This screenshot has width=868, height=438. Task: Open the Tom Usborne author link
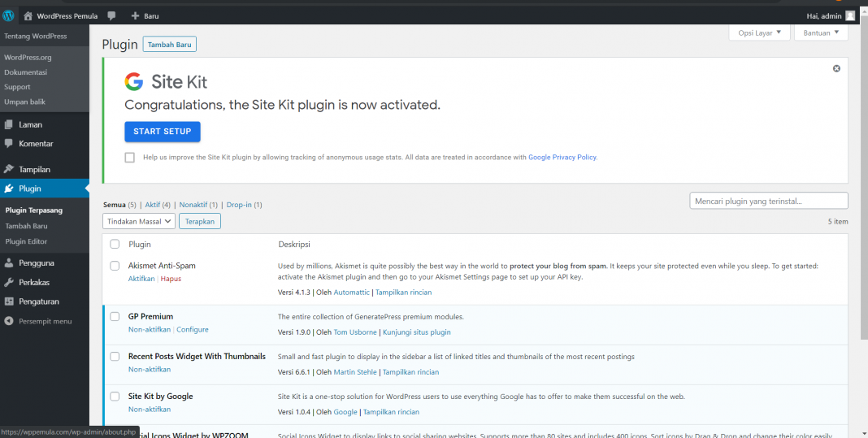tap(355, 332)
